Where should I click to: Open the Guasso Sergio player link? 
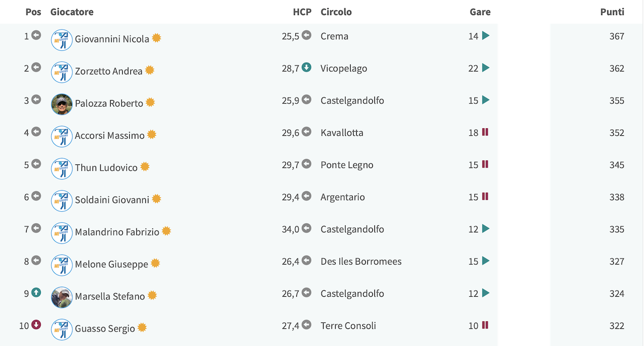click(x=105, y=328)
